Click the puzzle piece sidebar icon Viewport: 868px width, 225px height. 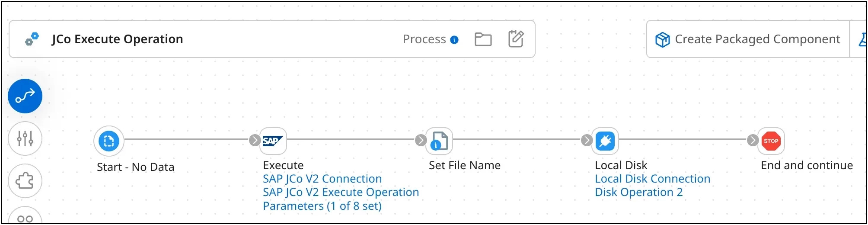[x=25, y=180]
